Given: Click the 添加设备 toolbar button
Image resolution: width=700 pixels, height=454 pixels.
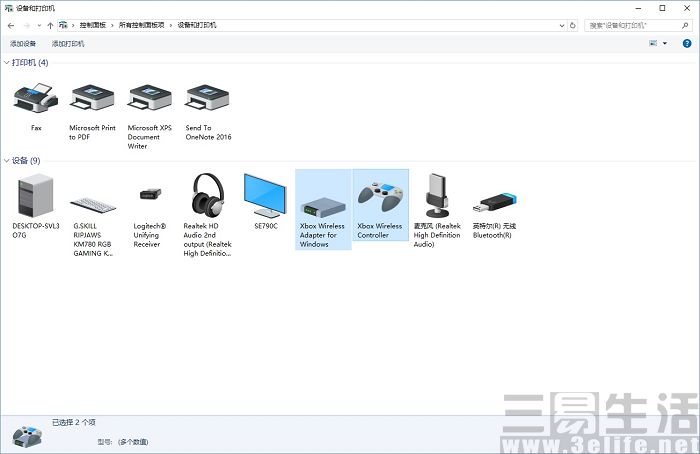Looking at the screenshot, I should click(x=23, y=43).
